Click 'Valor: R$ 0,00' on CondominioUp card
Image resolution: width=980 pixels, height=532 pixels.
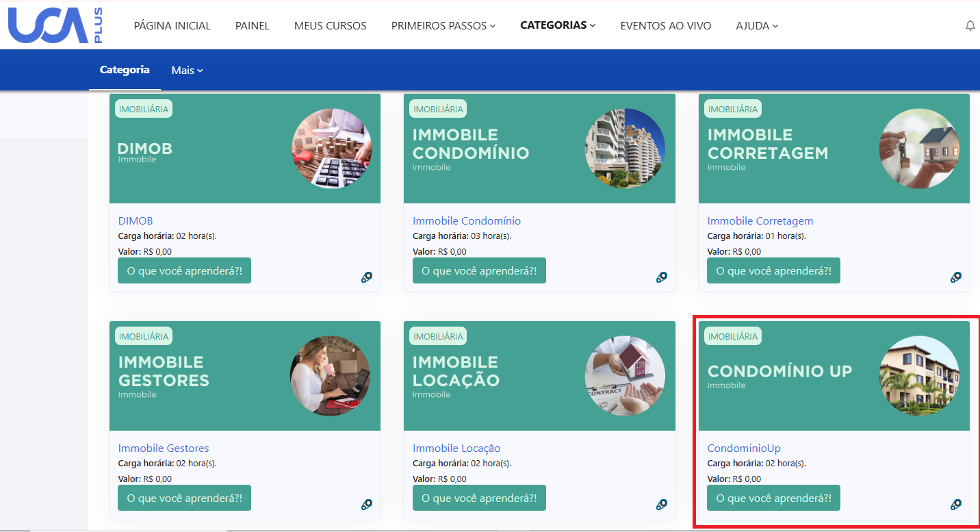(x=734, y=479)
